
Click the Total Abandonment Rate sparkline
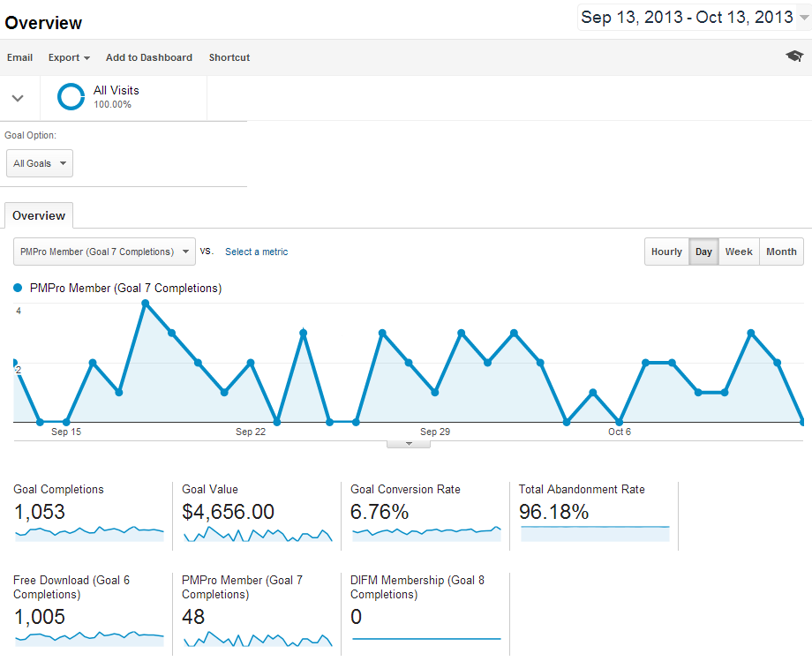[x=595, y=534]
